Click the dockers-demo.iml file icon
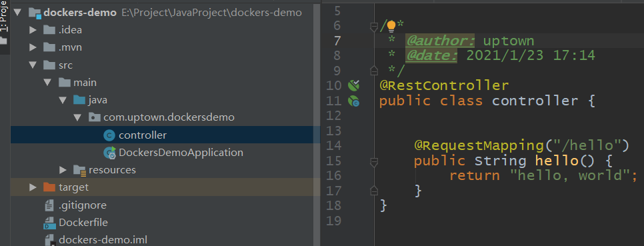 coord(49,240)
